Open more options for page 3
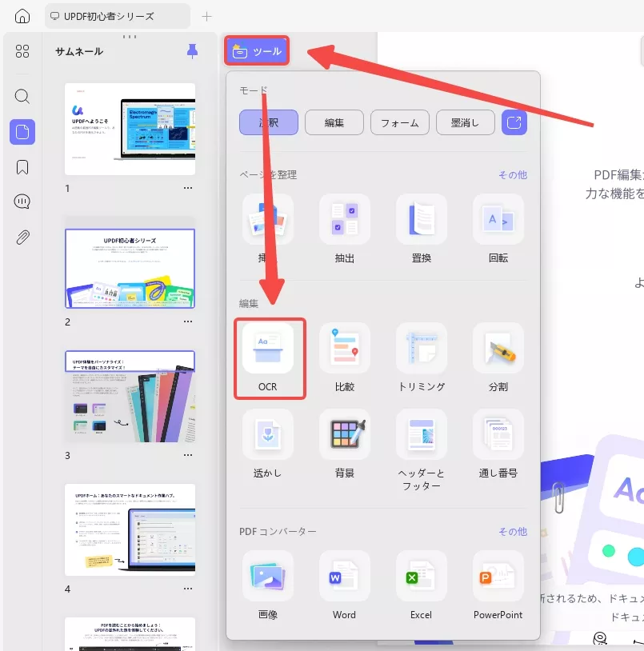Viewport: 644px width, 651px height. (x=188, y=455)
